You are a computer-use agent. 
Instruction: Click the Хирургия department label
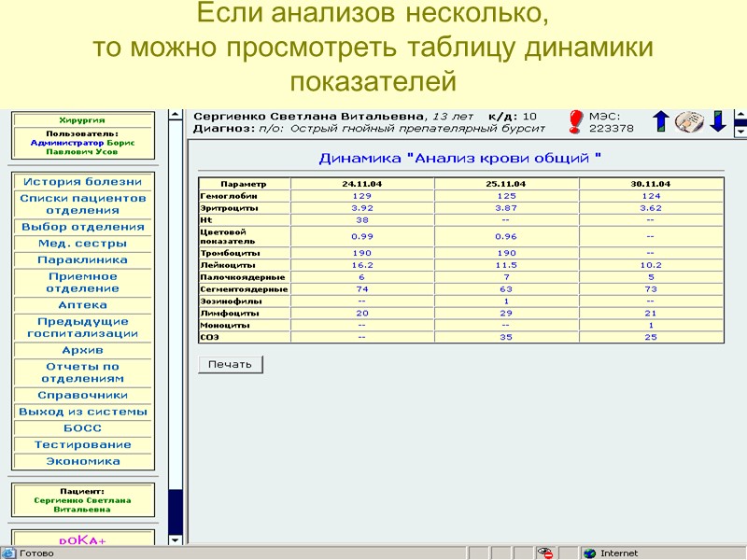[x=82, y=120]
